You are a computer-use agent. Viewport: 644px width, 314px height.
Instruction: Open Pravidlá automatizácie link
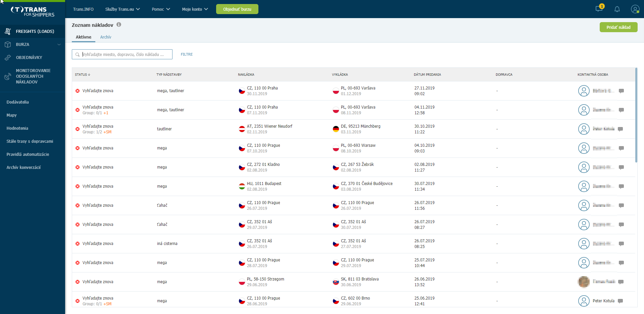28,154
